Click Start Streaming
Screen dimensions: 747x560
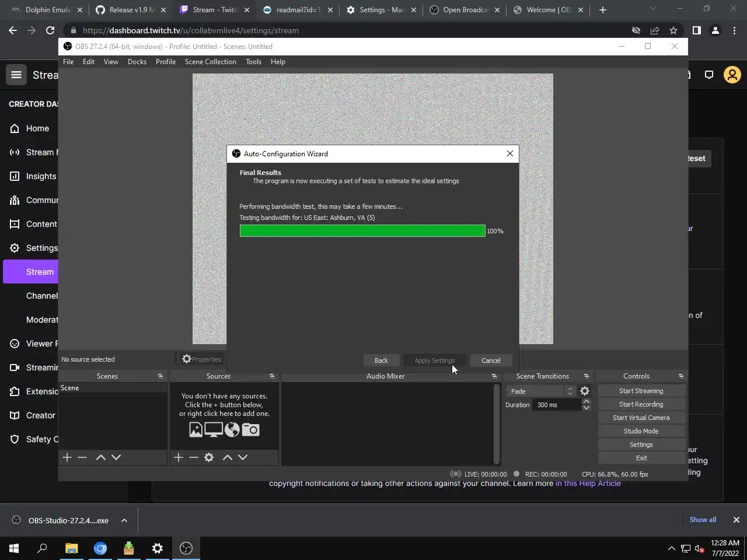(x=641, y=391)
